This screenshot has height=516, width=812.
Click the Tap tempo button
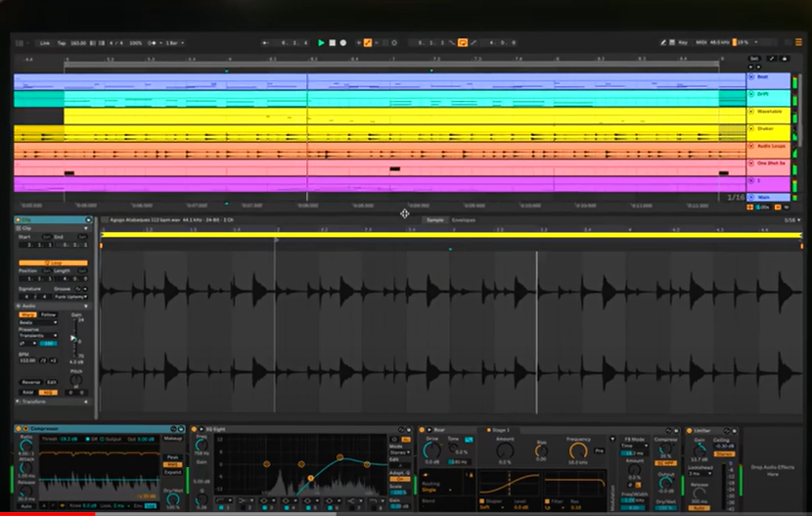61,43
